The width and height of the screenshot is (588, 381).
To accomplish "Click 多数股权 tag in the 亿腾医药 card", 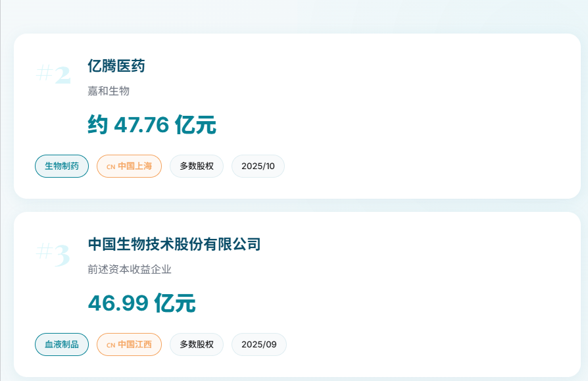I will [197, 166].
